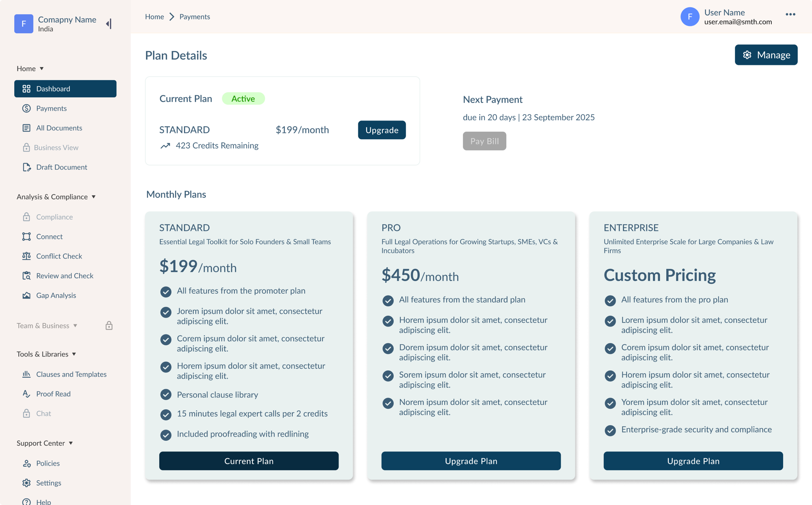Click the Business View lock icon
Viewport: 812px width, 505px height.
26,147
